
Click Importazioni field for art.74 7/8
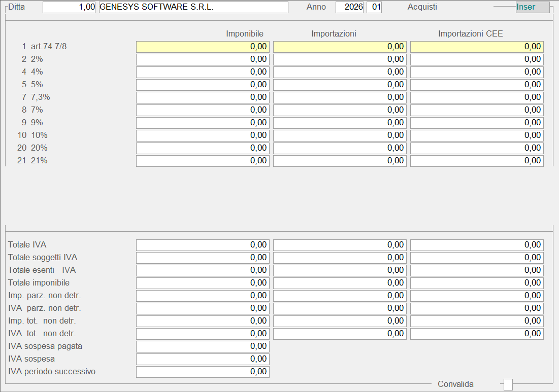(340, 47)
